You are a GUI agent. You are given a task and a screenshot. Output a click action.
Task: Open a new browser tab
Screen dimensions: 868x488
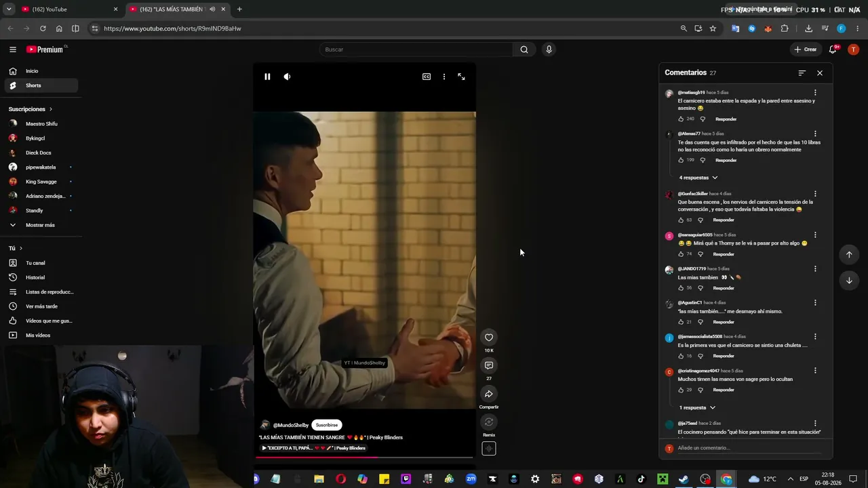[x=239, y=9]
